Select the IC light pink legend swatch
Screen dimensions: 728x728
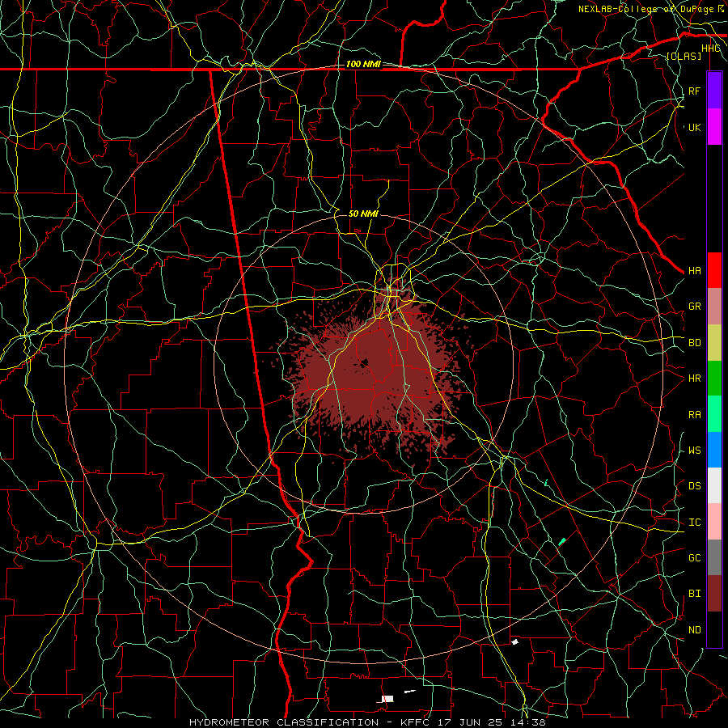coord(714,522)
